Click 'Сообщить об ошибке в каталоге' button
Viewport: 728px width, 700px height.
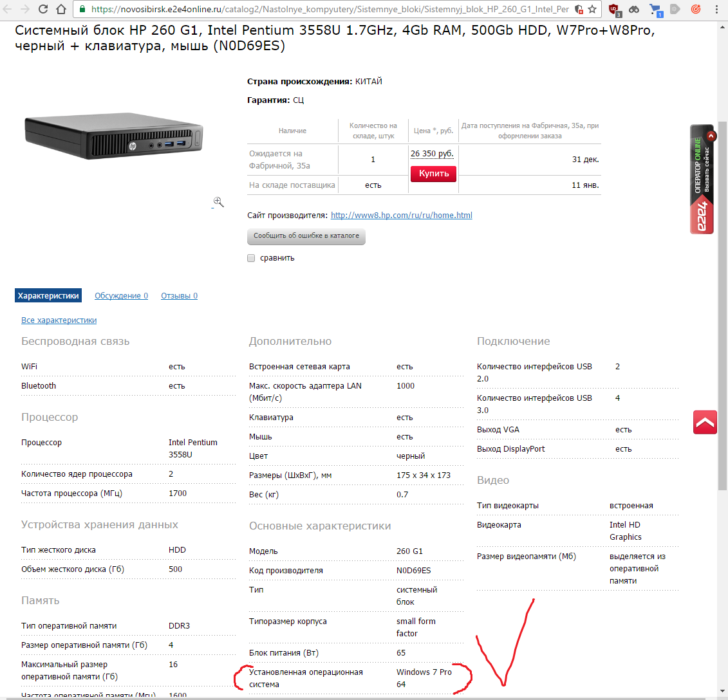point(306,236)
